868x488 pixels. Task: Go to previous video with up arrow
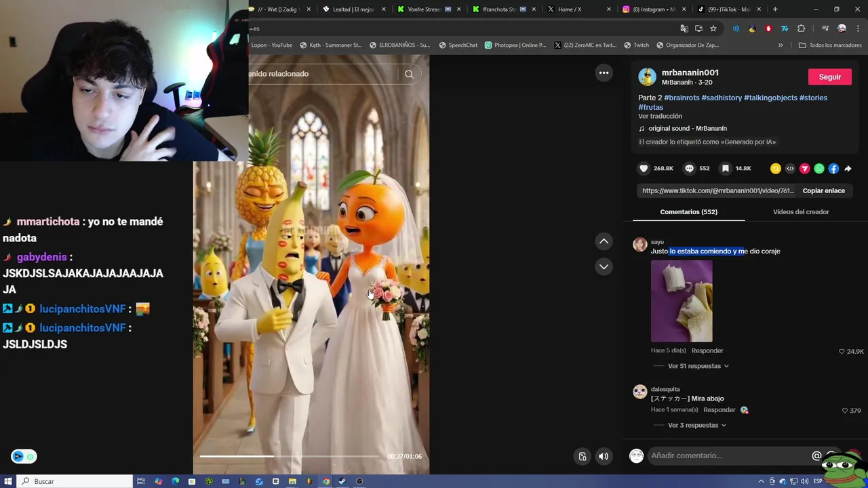click(x=604, y=241)
